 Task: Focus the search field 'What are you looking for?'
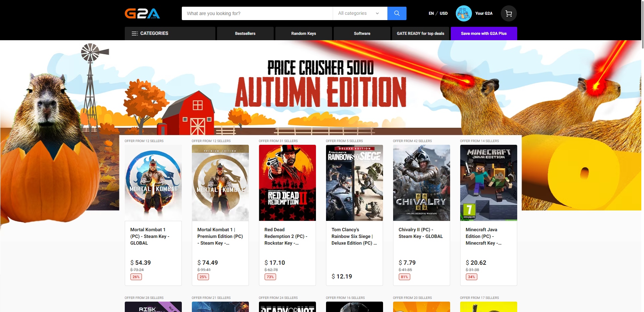click(x=257, y=13)
